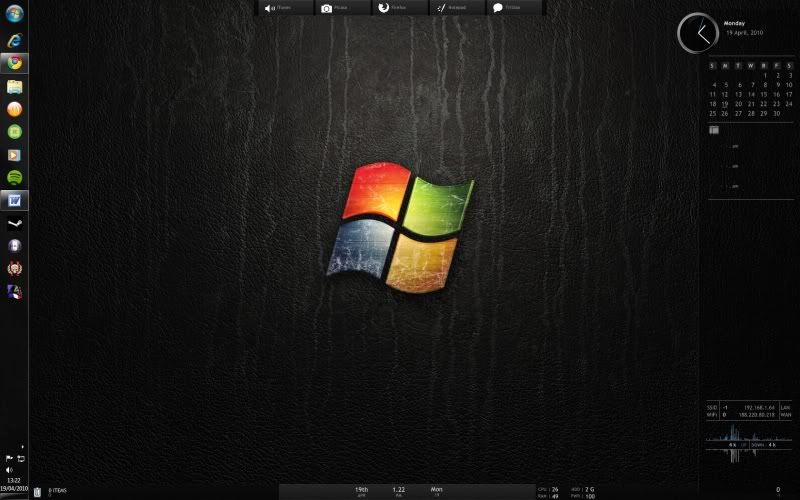Select the underlined date 19 in calendar

724,104
